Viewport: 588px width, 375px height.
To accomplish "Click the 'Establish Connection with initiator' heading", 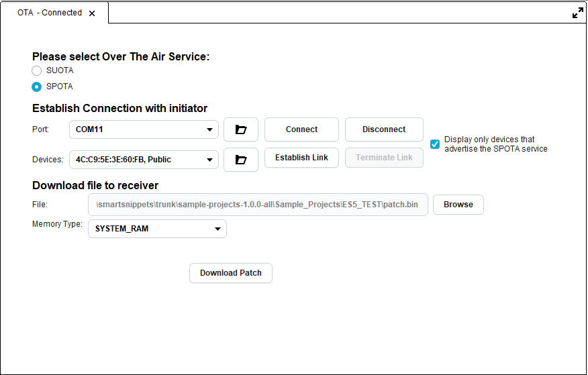I will tap(119, 108).
